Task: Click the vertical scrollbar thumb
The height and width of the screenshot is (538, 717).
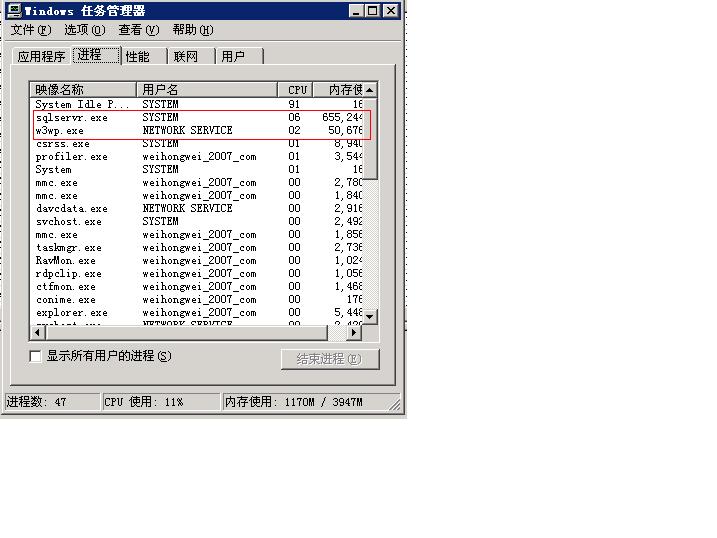Action: tap(370, 138)
